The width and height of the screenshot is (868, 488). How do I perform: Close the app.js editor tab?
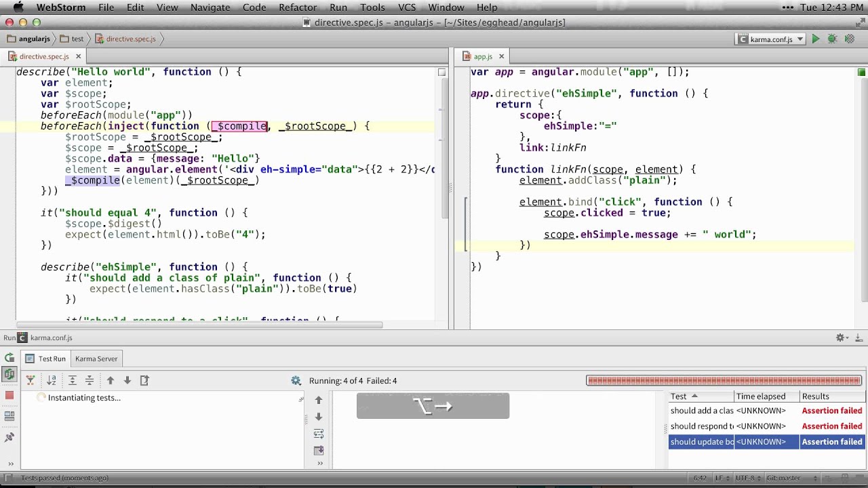click(x=501, y=57)
